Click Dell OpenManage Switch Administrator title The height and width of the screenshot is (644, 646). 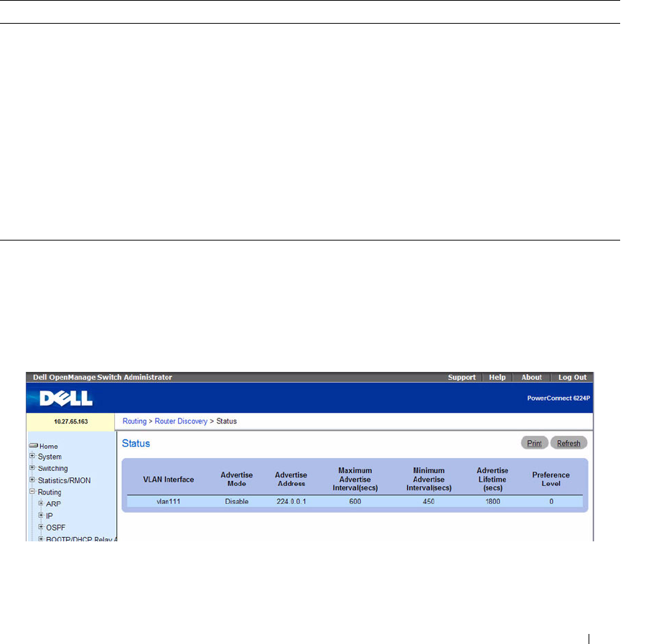click(103, 378)
